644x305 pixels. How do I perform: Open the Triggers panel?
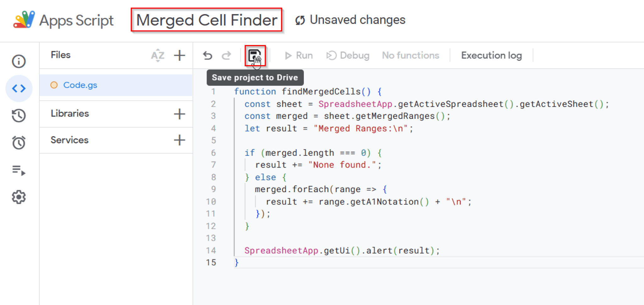click(19, 142)
